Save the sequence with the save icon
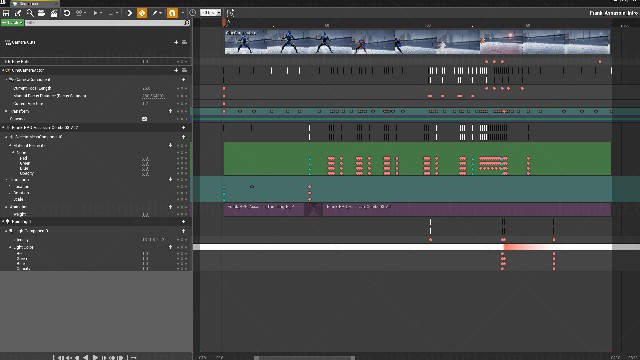The image size is (640, 360). (x=6, y=13)
